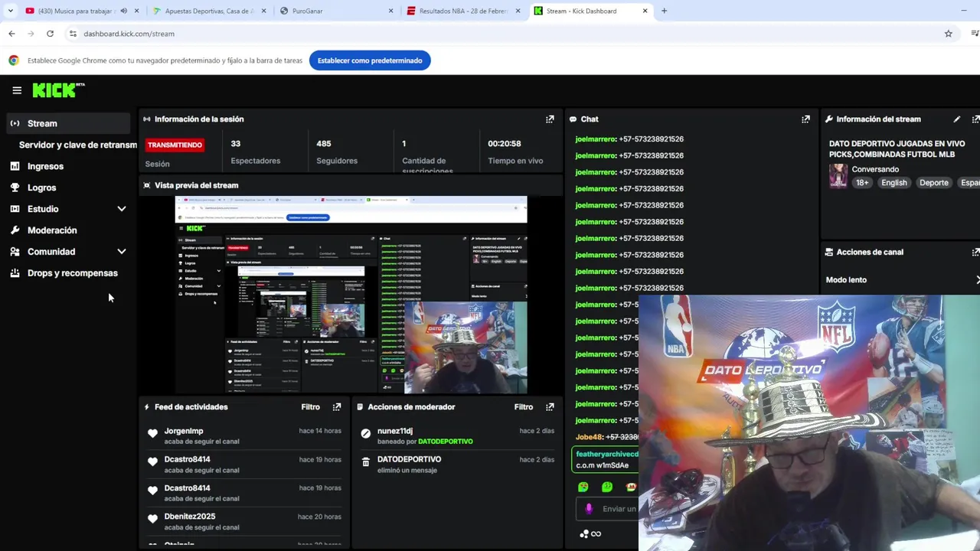Click the Moderación wrench icon in sidebar
This screenshot has width=980, height=551.
click(15, 230)
